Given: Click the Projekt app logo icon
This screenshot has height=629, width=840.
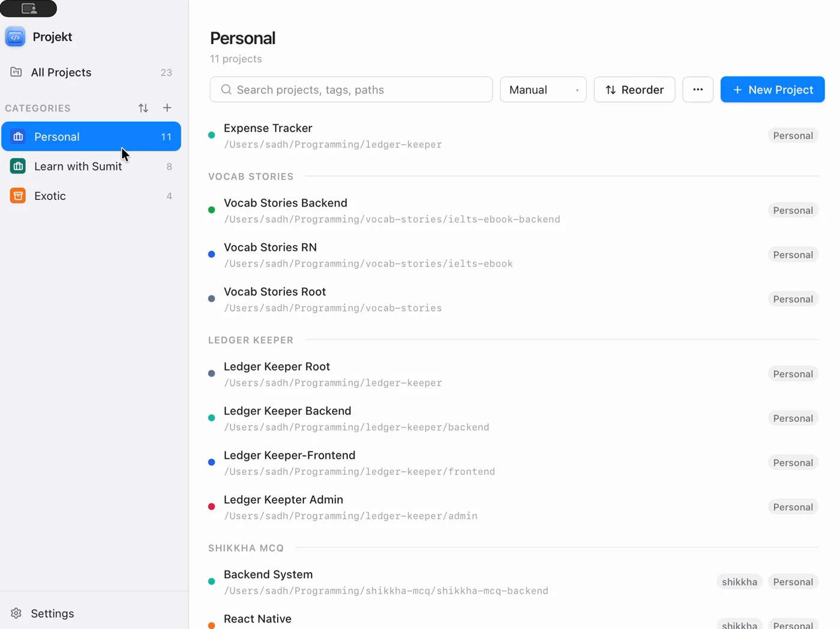Looking at the screenshot, I should click(15, 37).
